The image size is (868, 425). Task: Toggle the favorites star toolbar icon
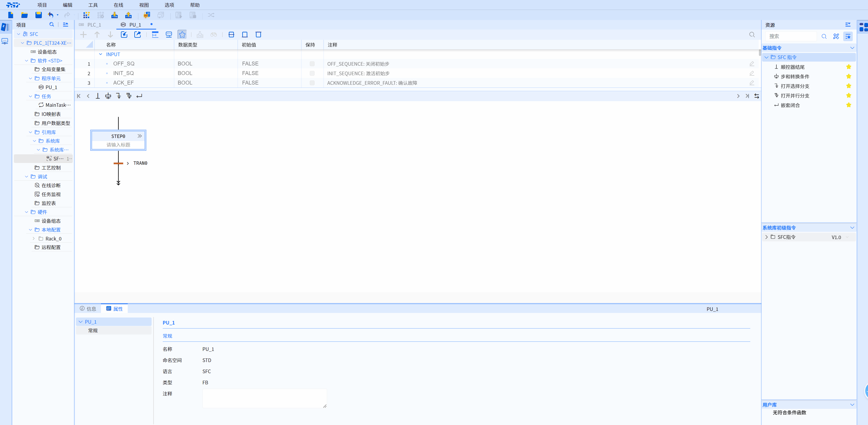point(182,34)
